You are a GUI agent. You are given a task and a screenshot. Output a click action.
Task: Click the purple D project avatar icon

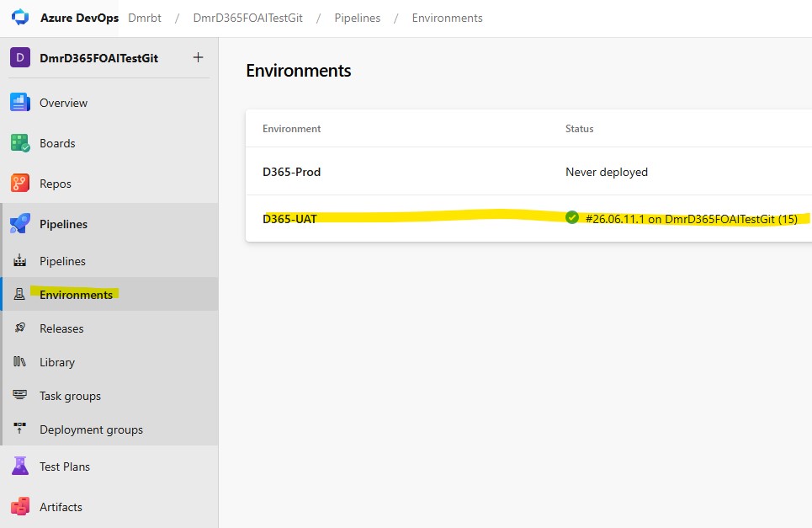point(20,57)
